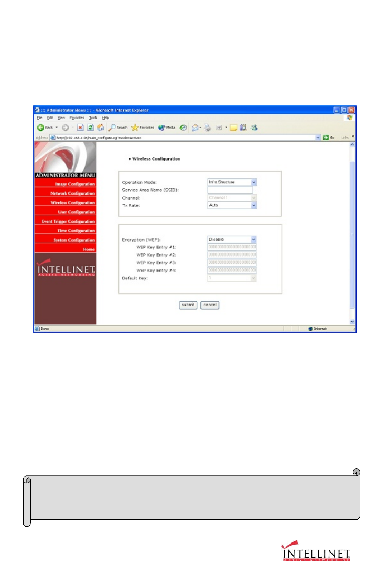Click the Internet Explorer title bar icon
This screenshot has height=569, width=392.
coord(37,110)
